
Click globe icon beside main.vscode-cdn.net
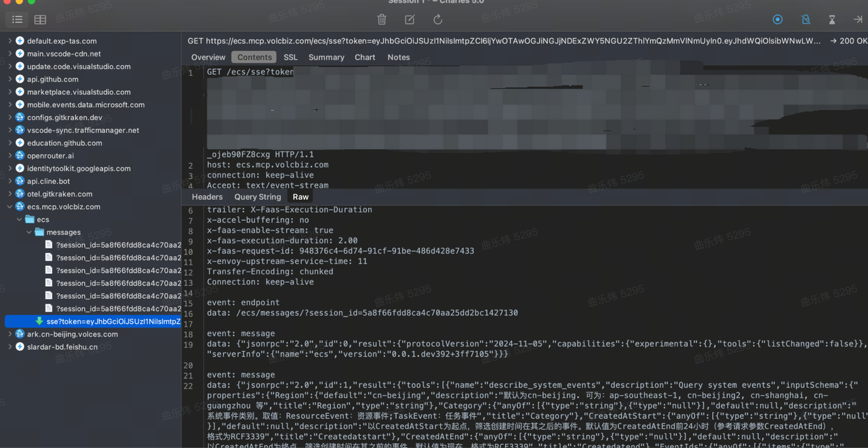(x=20, y=54)
